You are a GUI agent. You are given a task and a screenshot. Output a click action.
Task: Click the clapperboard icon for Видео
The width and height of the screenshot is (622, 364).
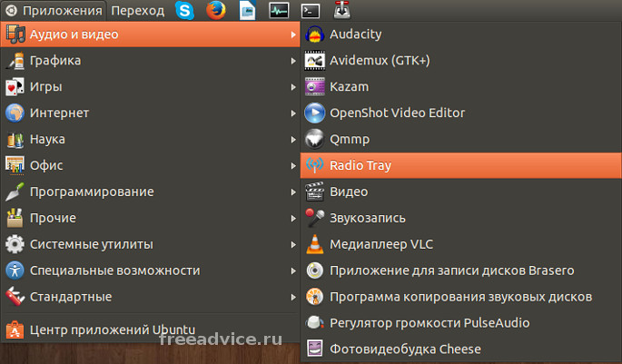click(x=314, y=192)
